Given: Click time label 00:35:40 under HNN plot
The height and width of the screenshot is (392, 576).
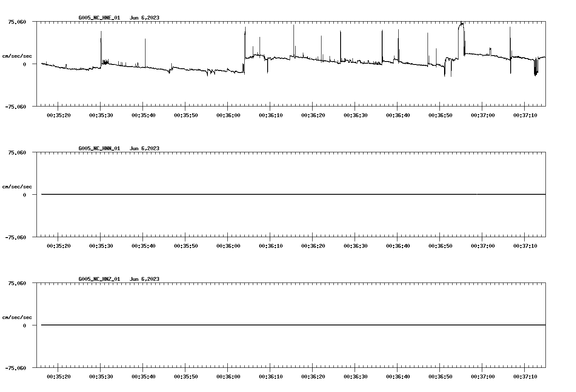Looking at the screenshot, I should coord(143,246).
